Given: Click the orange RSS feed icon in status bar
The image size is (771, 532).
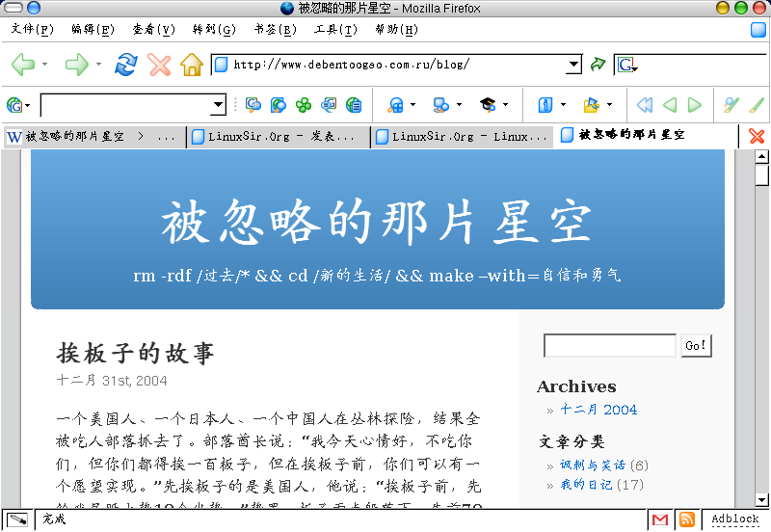Looking at the screenshot, I should 687,519.
